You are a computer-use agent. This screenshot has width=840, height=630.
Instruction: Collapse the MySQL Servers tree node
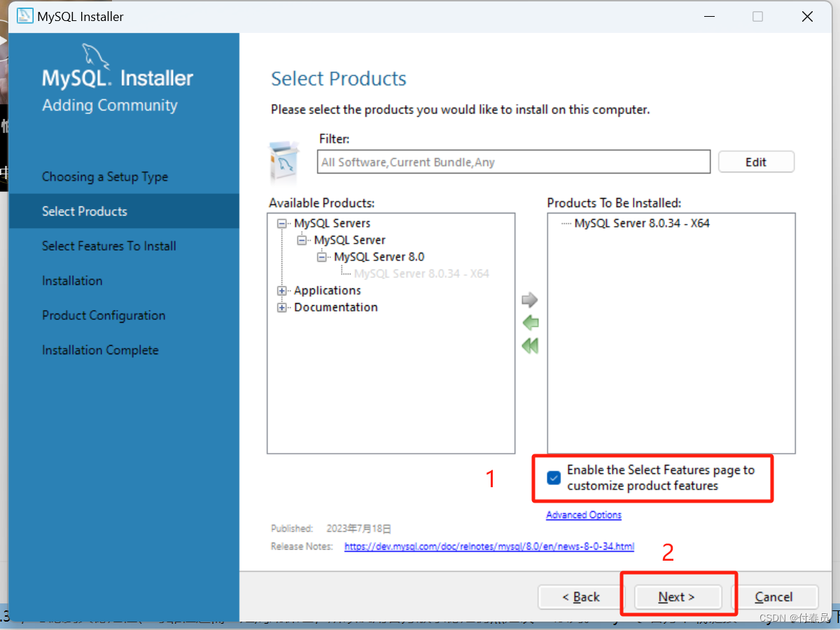tap(281, 223)
